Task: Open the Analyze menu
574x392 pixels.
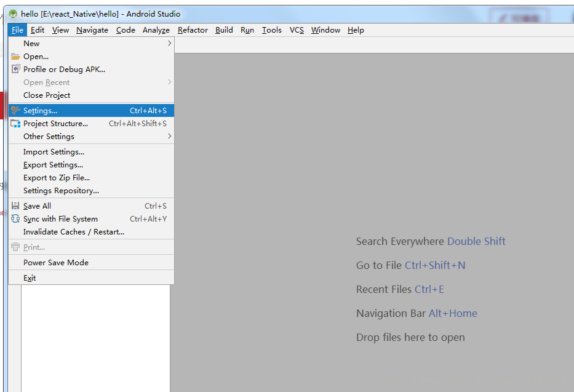Action: click(156, 30)
